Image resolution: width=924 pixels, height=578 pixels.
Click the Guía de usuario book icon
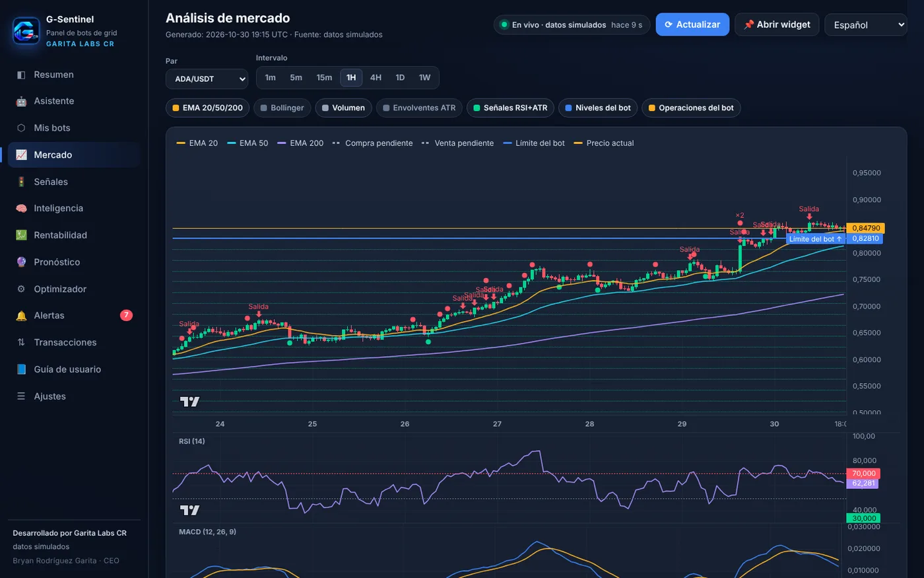(x=21, y=369)
